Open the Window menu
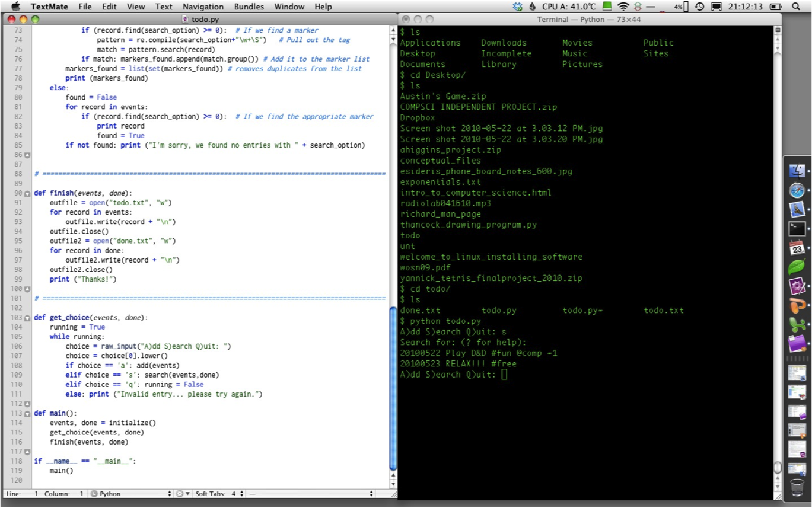Viewport: 812px width, 508px height. (x=289, y=7)
